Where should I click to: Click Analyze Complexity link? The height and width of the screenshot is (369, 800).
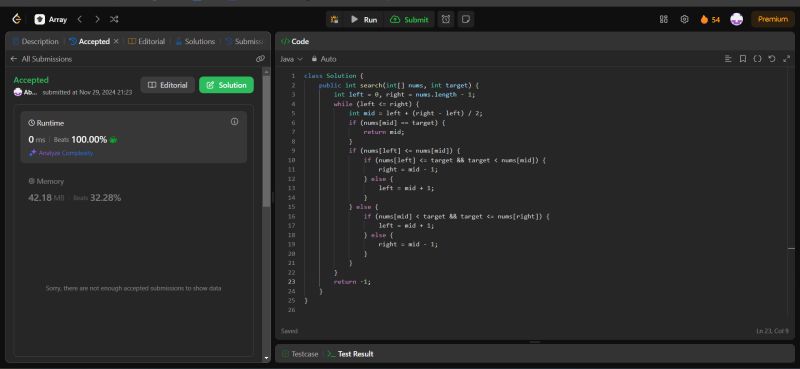61,153
